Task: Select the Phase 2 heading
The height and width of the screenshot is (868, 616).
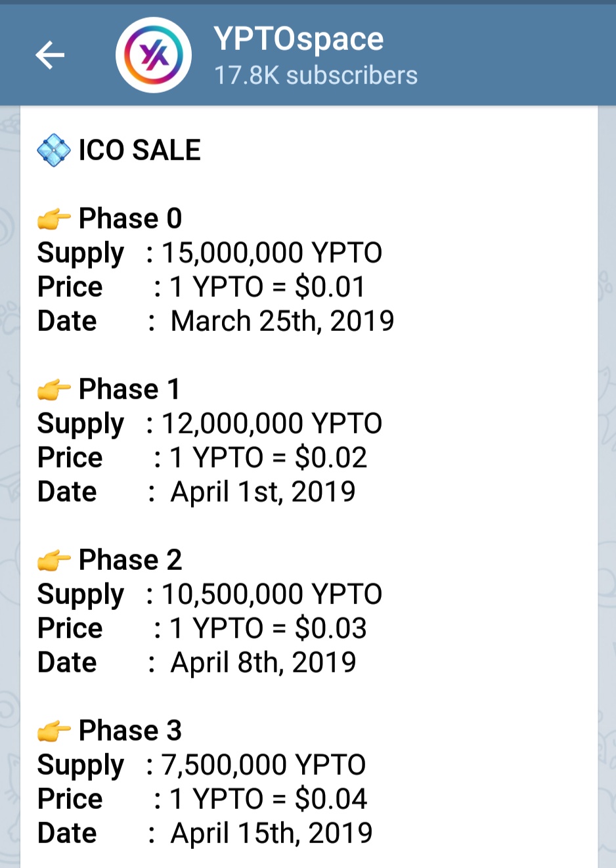Action: point(130,560)
